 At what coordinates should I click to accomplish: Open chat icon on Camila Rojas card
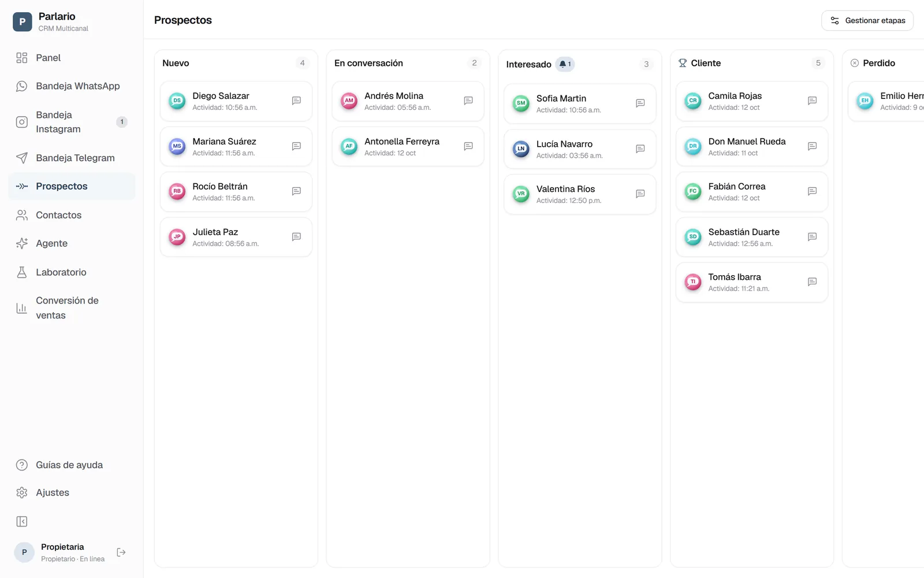[x=812, y=101]
